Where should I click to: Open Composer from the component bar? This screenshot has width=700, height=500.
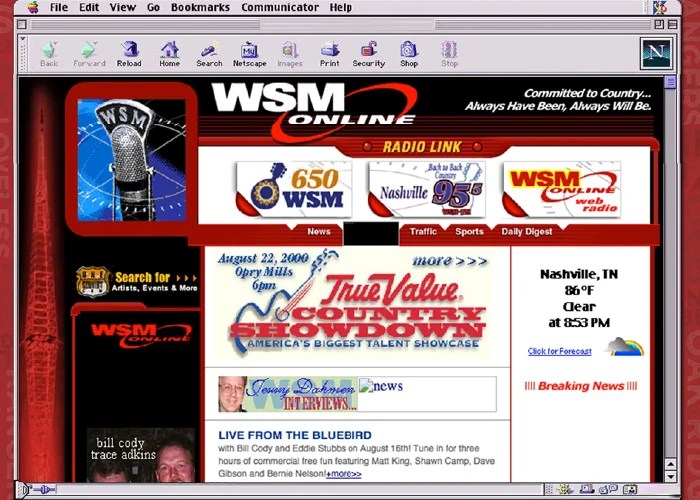(x=630, y=489)
